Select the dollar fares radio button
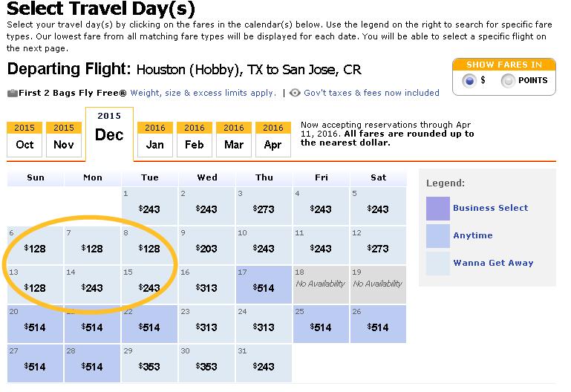The height and width of the screenshot is (392, 571). tap(469, 80)
